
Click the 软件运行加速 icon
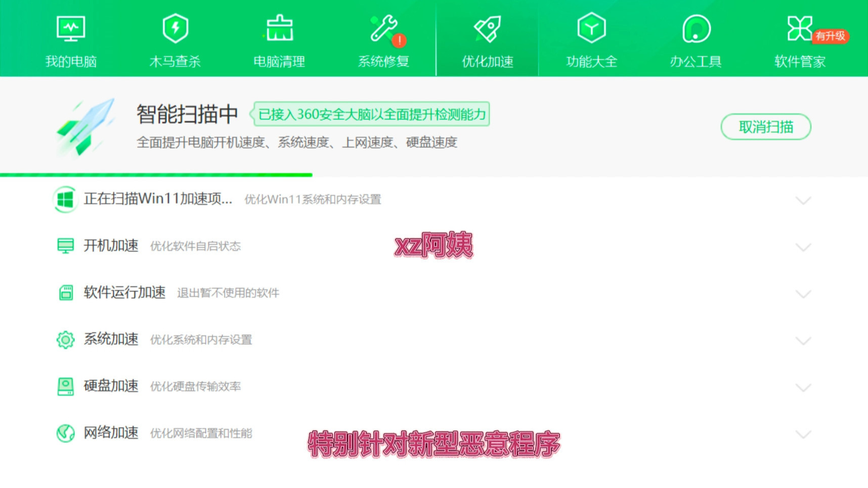coord(66,293)
